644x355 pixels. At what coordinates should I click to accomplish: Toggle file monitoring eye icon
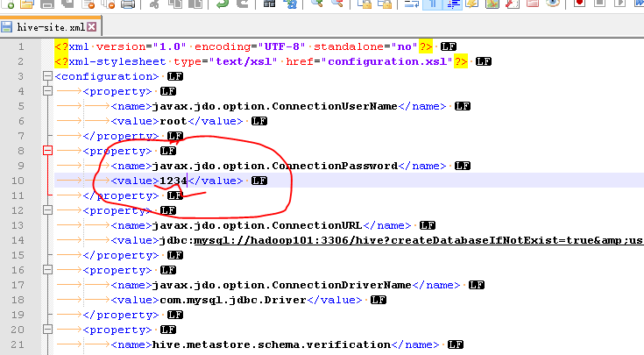click(553, 4)
